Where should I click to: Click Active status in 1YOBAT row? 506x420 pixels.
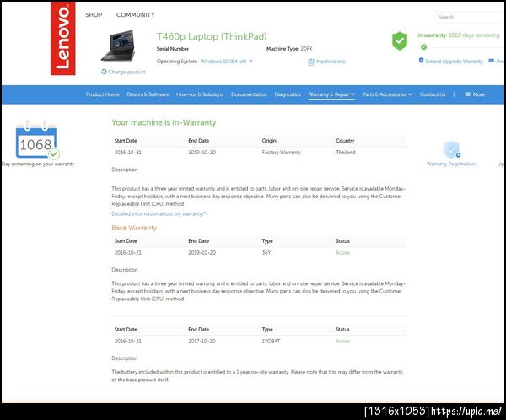point(342,342)
